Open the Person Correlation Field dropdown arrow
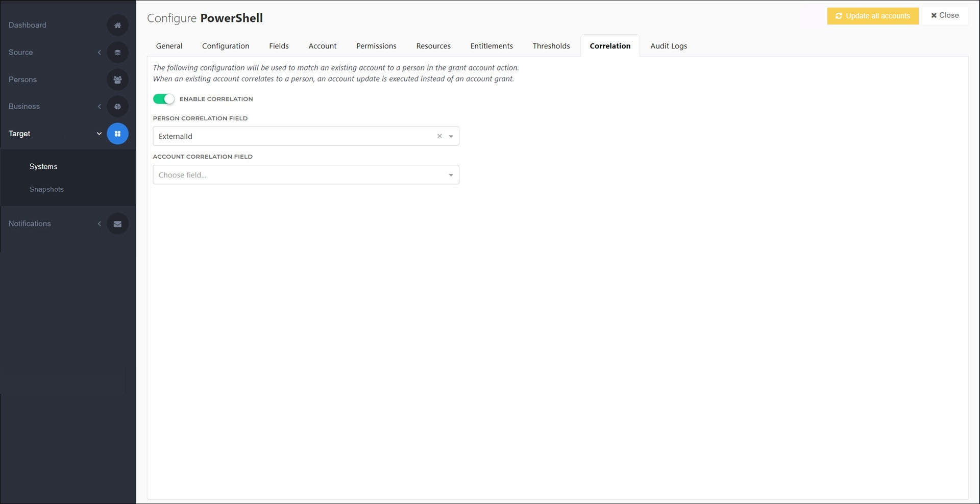The width and height of the screenshot is (980, 504). pyautogui.click(x=451, y=136)
